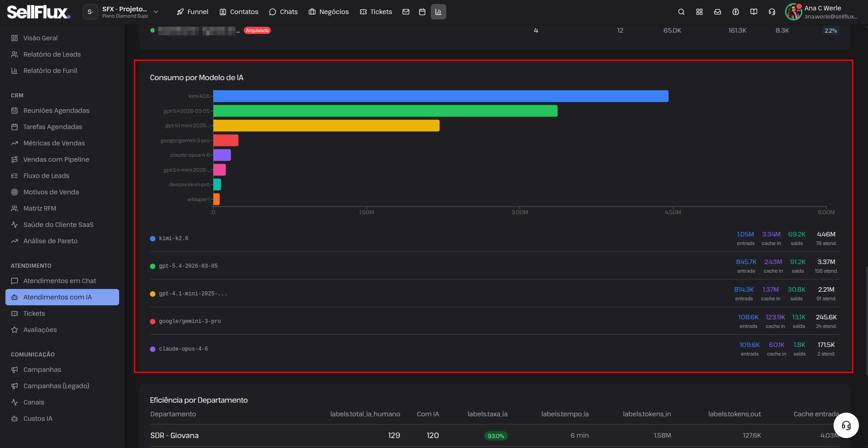
Task: Open the book documentation icon in header
Action: tap(754, 12)
